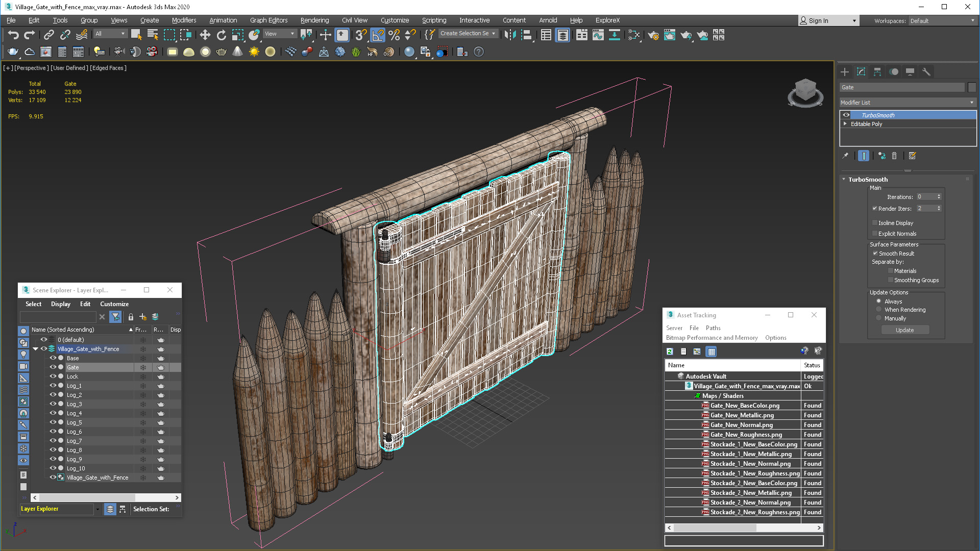Open the Graph Editors menu
The height and width of the screenshot is (551, 980).
pyautogui.click(x=268, y=20)
